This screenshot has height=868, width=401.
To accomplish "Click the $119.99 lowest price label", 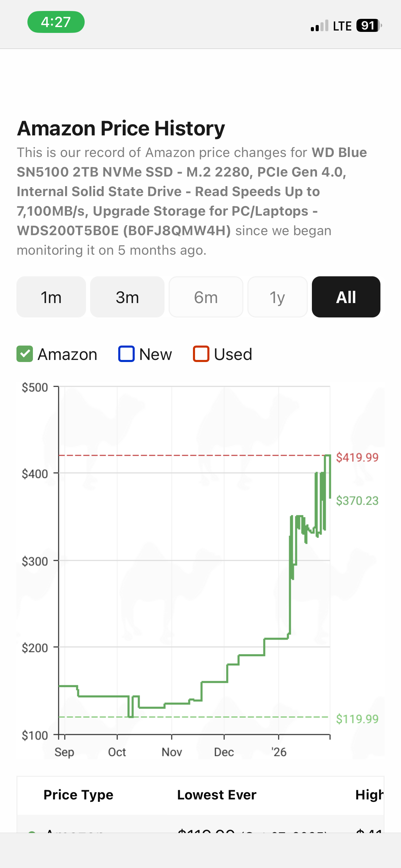I will [357, 719].
